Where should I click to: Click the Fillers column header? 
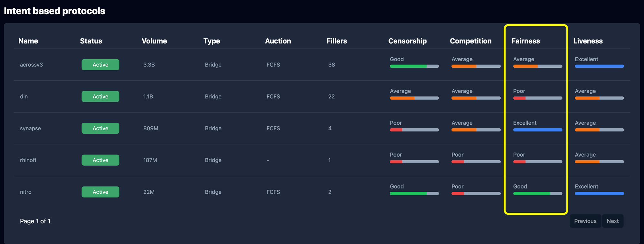[336, 41]
